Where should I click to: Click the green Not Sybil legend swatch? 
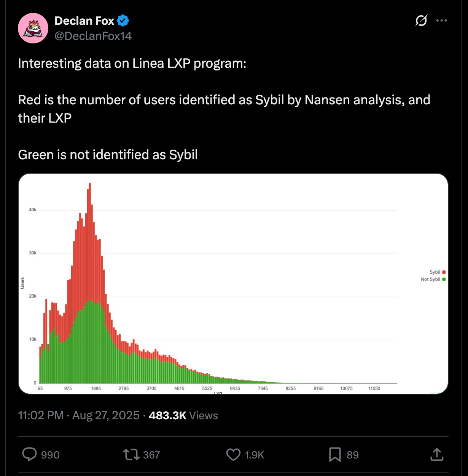click(x=444, y=279)
